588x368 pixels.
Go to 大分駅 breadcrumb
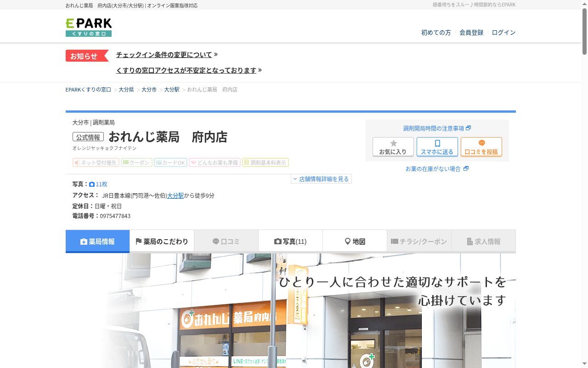tap(172, 90)
